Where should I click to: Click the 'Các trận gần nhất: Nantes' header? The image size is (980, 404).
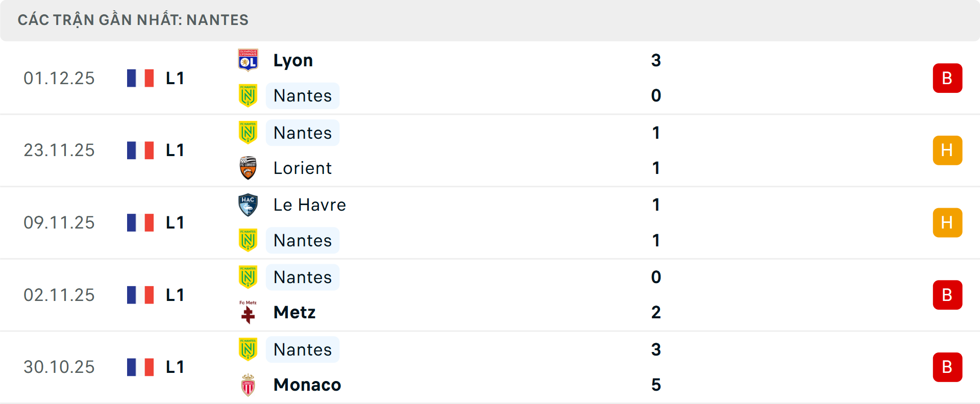tap(133, 20)
